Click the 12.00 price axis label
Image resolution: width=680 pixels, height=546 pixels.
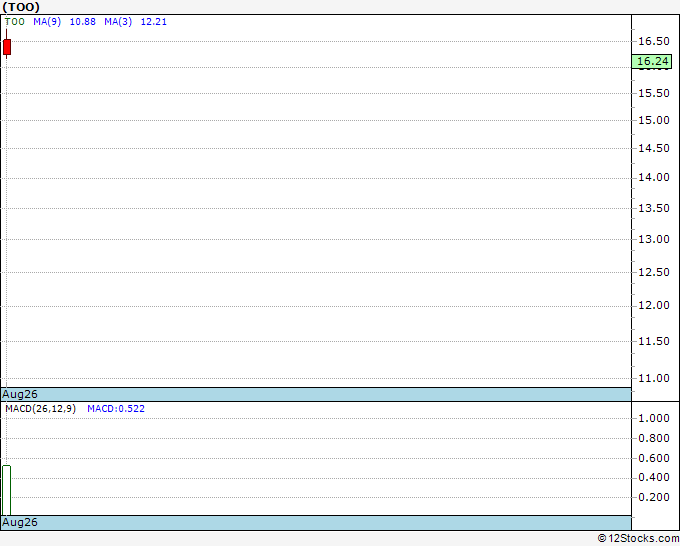[x=654, y=305]
